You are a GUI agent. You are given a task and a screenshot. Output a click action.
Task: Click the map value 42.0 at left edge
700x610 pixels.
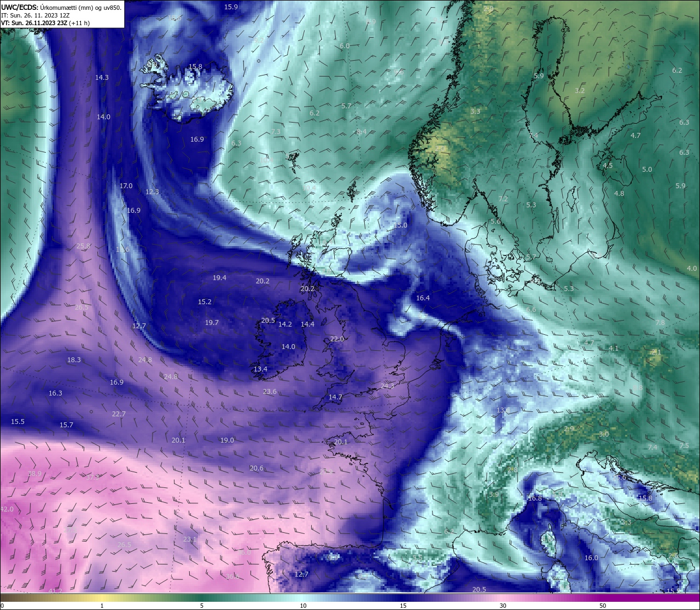[x=7, y=509]
